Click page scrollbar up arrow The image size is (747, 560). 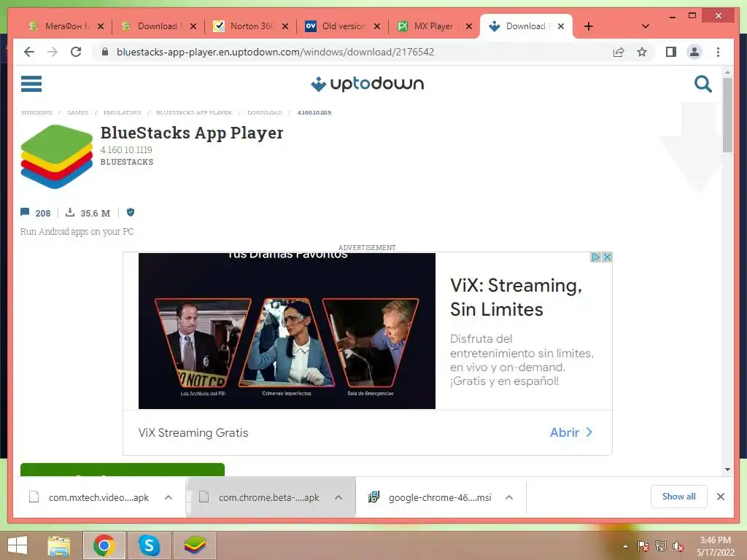tap(727, 72)
